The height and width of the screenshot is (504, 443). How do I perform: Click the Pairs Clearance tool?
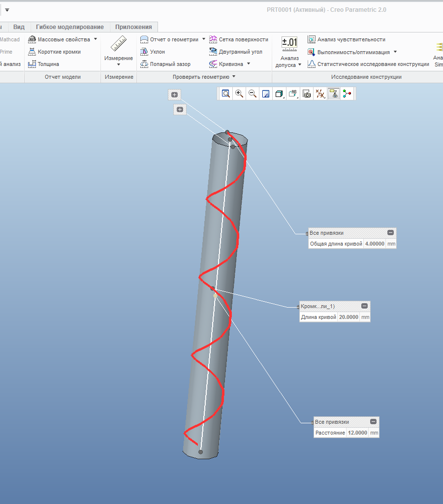pos(165,64)
